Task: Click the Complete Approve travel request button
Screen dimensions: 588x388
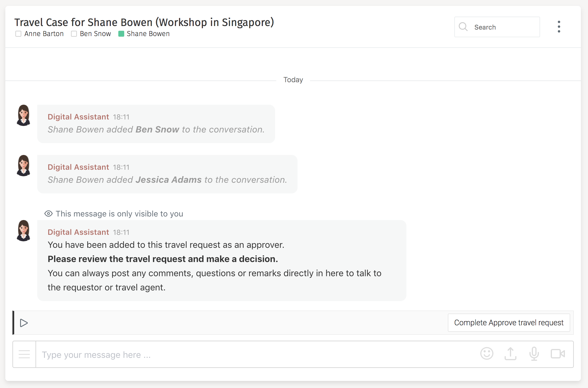Action: [x=509, y=323]
